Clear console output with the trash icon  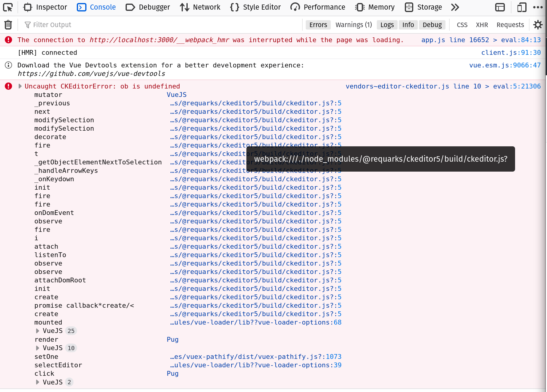[x=8, y=25]
